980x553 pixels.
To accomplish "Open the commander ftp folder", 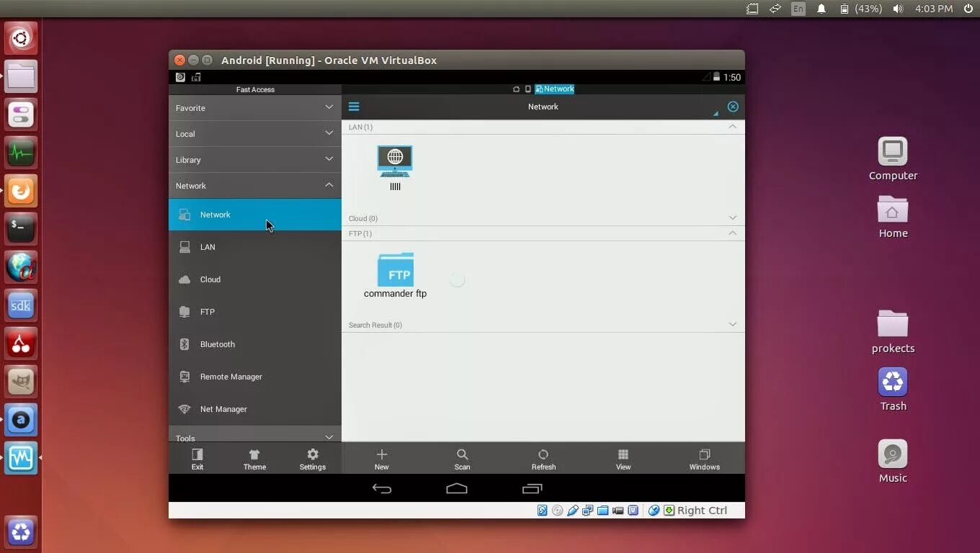I will (395, 275).
